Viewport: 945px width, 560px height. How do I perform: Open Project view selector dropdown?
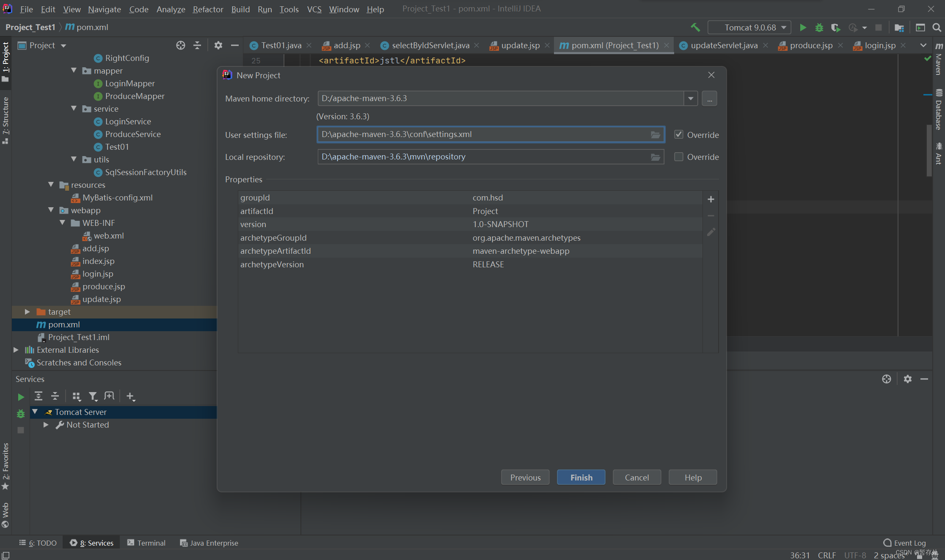pyautogui.click(x=63, y=46)
